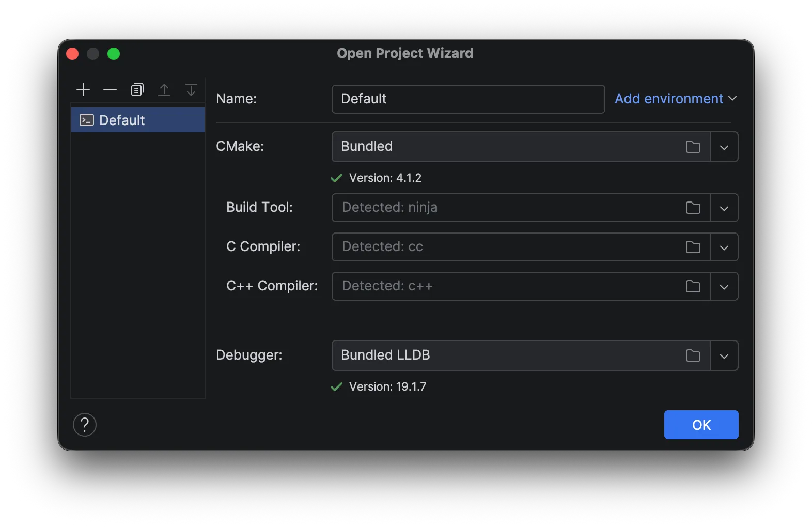This screenshot has height=527, width=812.
Task: Copy the selected toolchain
Action: coord(137,90)
